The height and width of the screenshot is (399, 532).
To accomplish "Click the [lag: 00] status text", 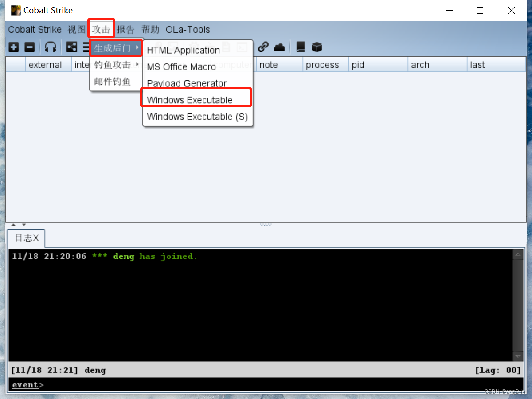I will 498,370.
